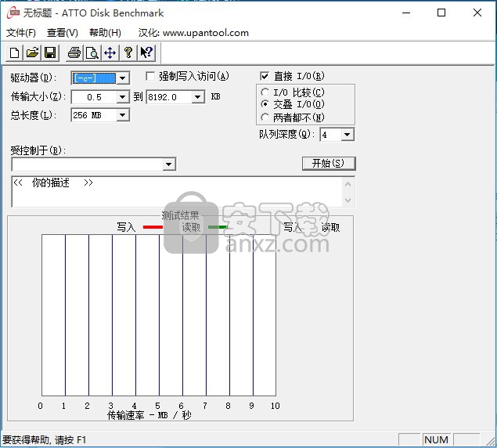
Task: Expand the 0.5 transfer size dropdown
Action: 122,97
